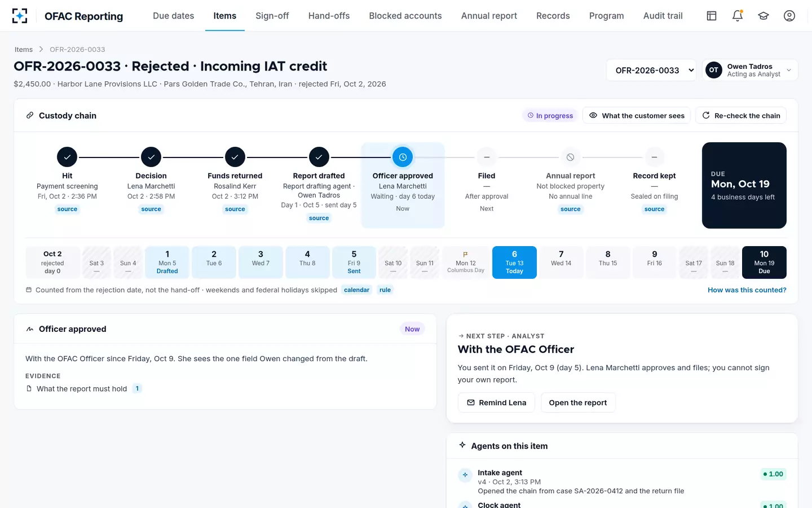Click the Decision step checkmark circle
The width and height of the screenshot is (812, 508).
click(151, 157)
